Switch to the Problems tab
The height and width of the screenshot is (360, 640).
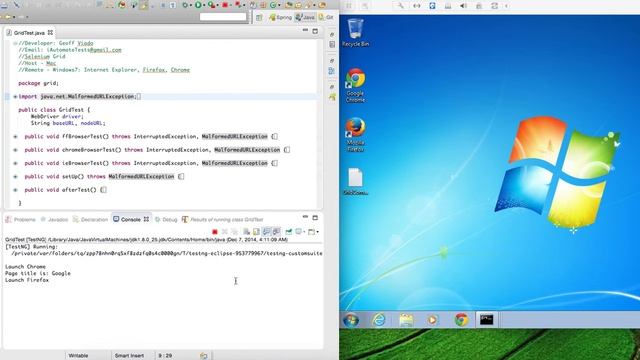tap(20, 220)
